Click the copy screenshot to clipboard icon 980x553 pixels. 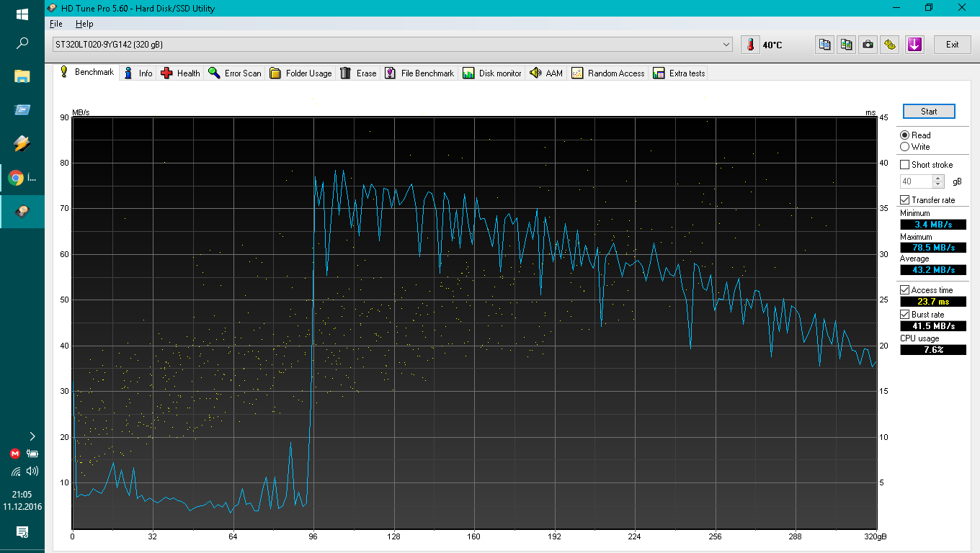847,45
